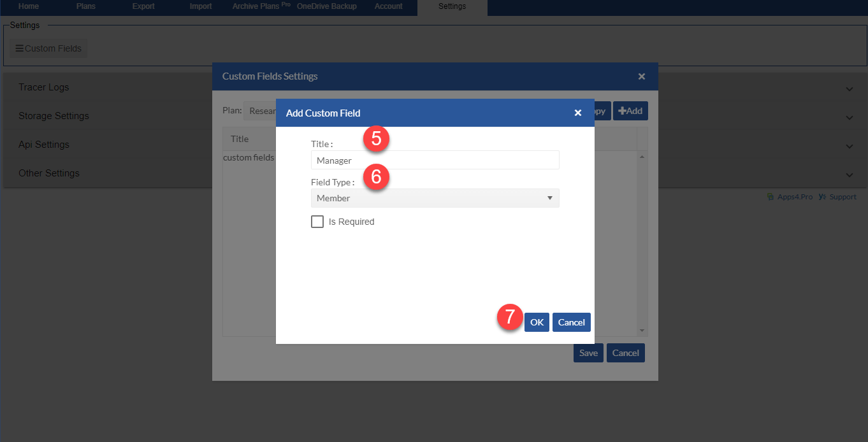
Task: Open the OneDrive Backup menu
Action: click(x=326, y=6)
